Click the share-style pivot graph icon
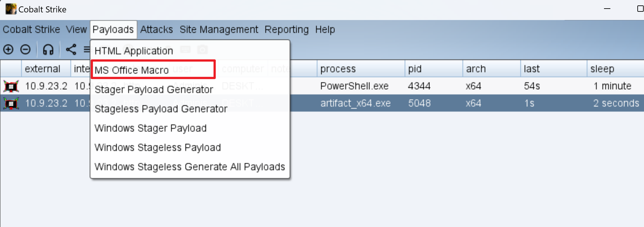This screenshot has height=227, width=644. (71, 50)
